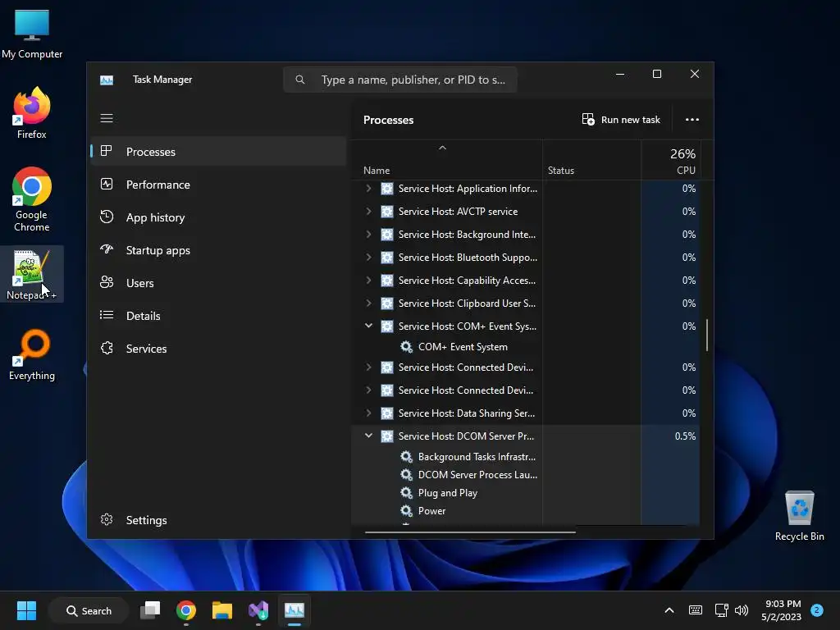The height and width of the screenshot is (630, 840).
Task: Switch to the App history page
Action: coord(218,217)
